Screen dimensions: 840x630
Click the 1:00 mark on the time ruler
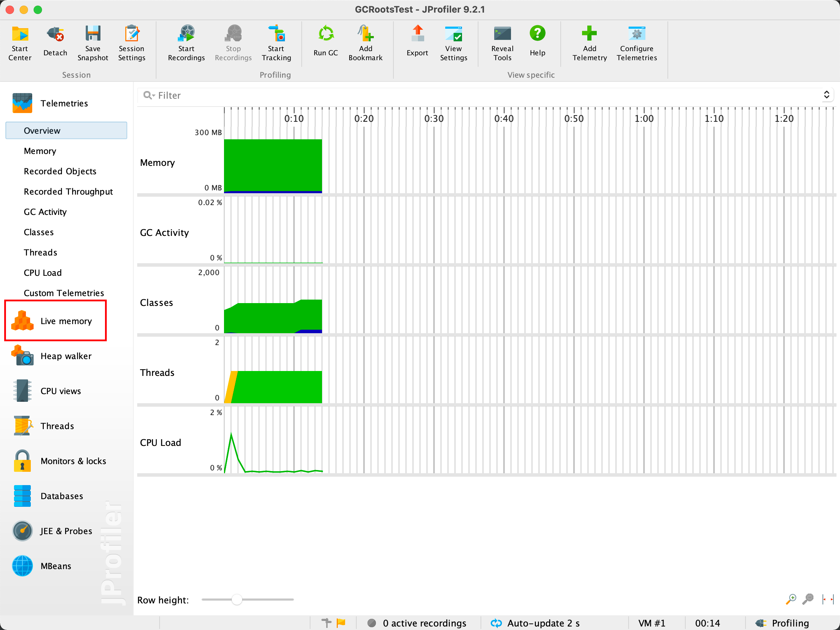tap(644, 119)
